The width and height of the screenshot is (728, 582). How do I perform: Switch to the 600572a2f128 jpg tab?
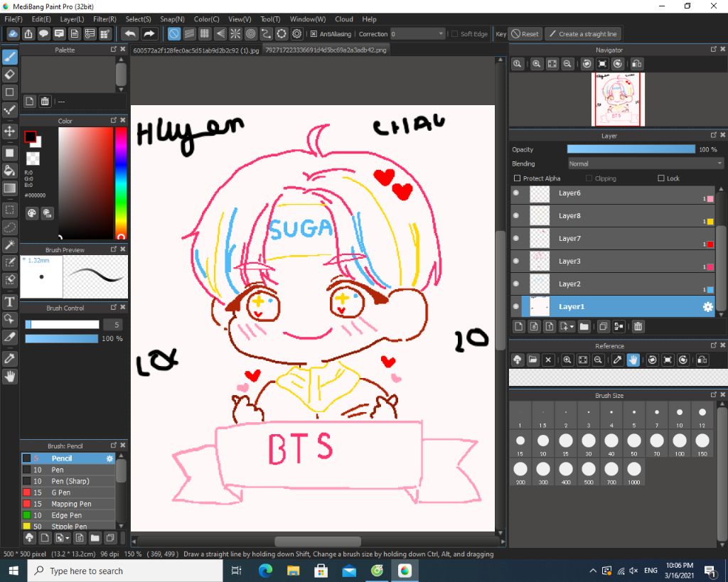coord(196,50)
